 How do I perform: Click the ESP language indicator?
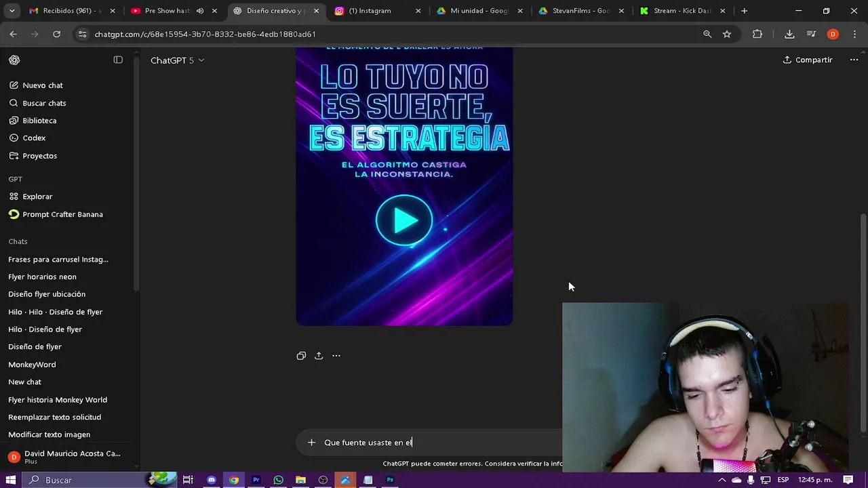coord(783,480)
